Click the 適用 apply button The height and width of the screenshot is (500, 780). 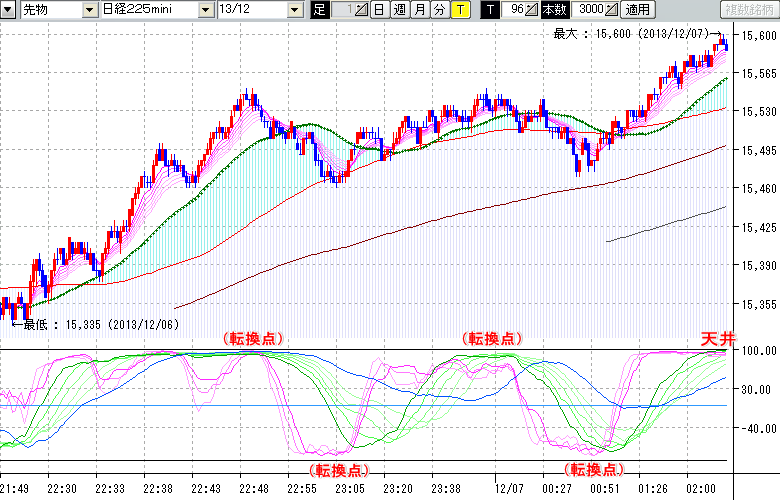click(x=637, y=9)
